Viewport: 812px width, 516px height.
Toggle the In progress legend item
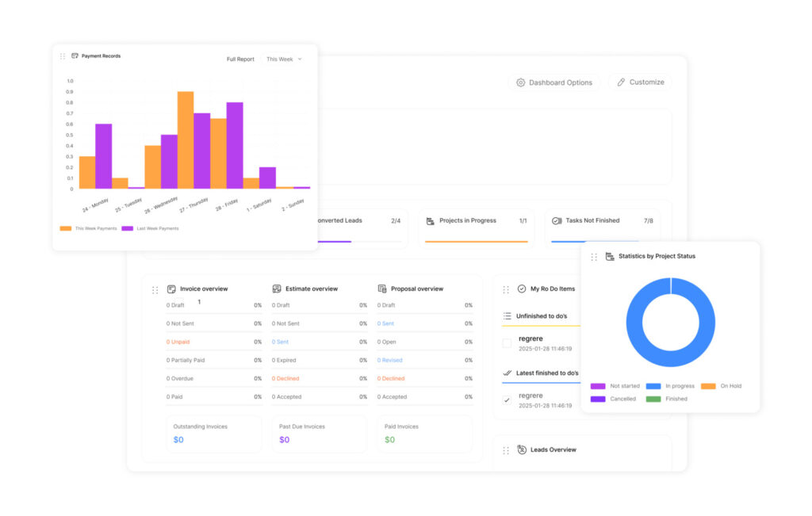coord(653,386)
